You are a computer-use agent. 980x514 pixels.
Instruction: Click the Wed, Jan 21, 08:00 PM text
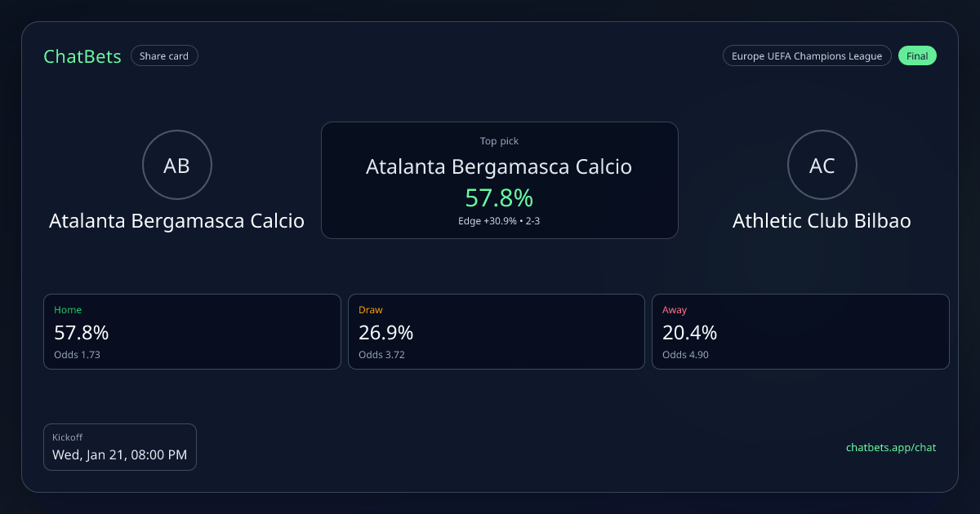[120, 455]
